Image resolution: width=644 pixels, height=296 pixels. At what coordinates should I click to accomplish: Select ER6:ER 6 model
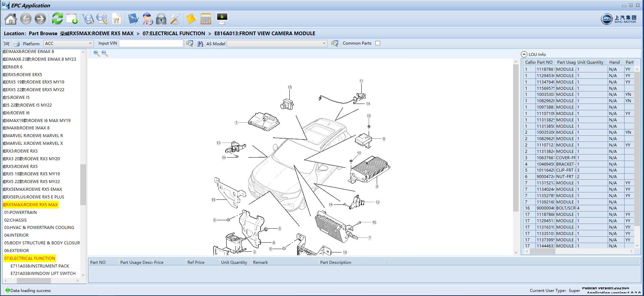coord(13,67)
